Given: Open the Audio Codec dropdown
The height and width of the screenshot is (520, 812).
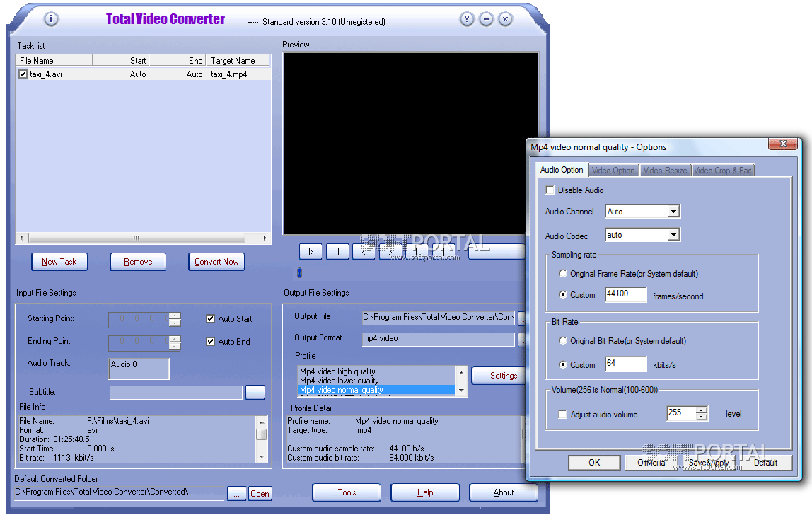Looking at the screenshot, I should coord(673,235).
